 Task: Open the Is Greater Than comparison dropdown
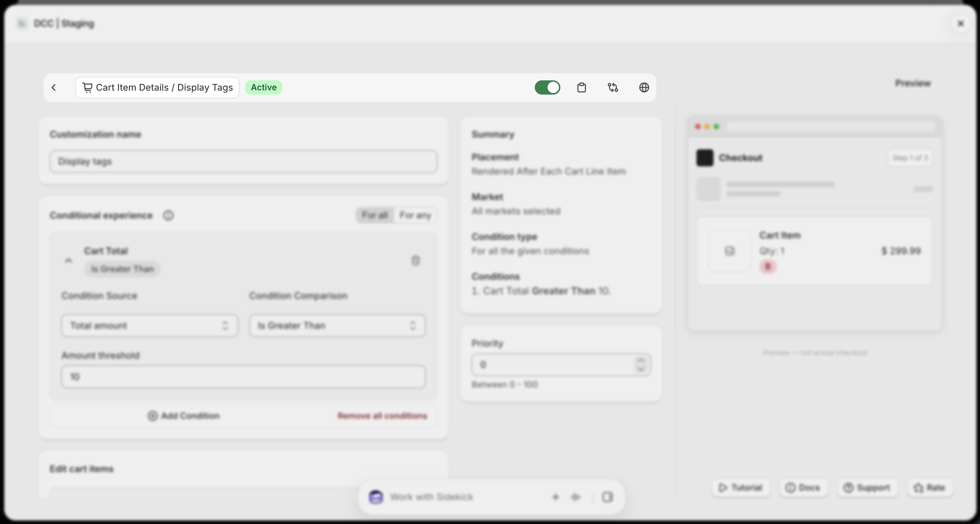coord(338,325)
